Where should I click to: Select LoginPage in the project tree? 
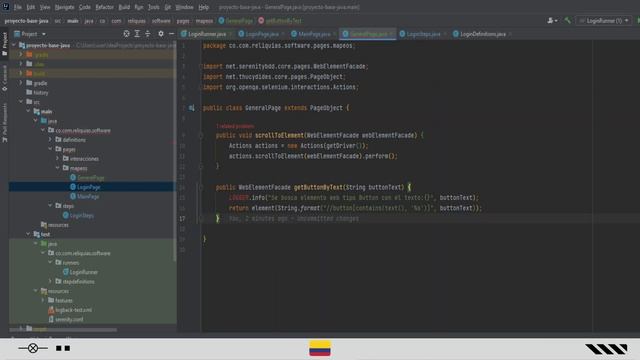[x=89, y=187]
